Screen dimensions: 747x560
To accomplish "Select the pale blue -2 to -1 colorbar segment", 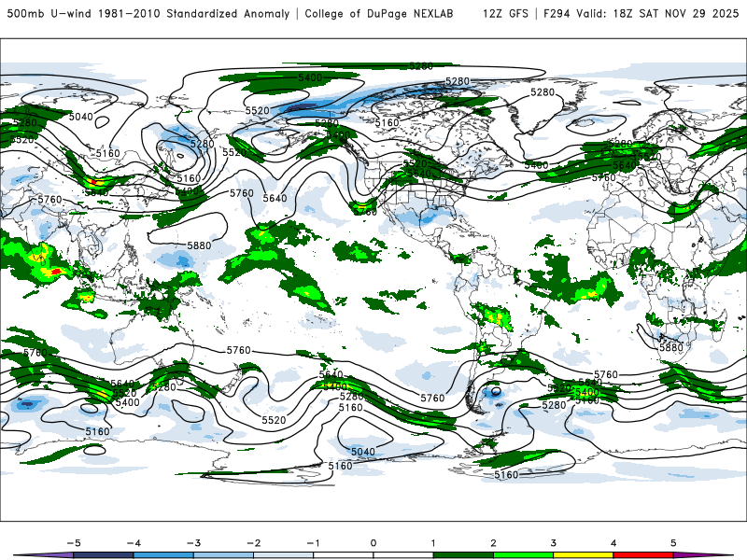I will [284, 555].
